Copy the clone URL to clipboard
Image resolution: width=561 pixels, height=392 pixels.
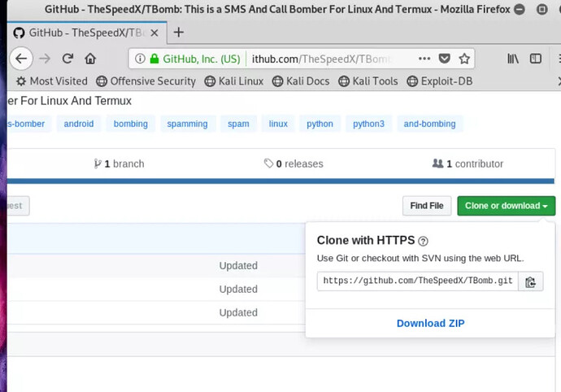click(x=530, y=281)
